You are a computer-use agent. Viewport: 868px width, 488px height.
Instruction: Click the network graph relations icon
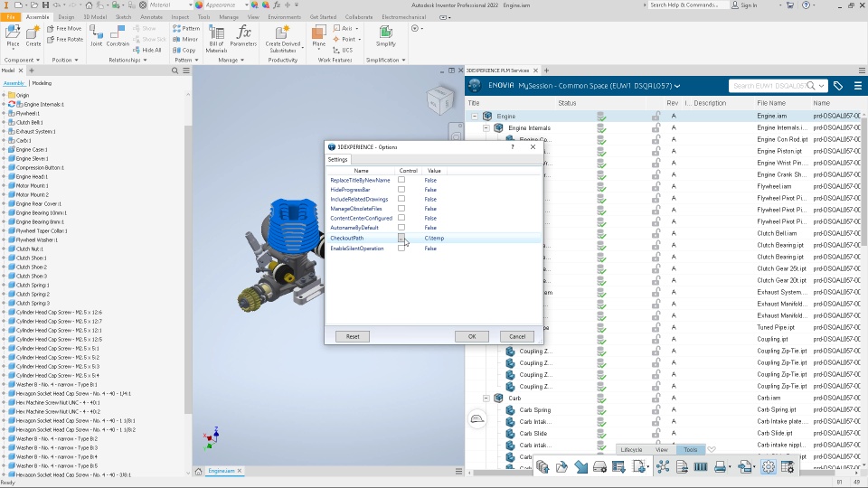663,467
